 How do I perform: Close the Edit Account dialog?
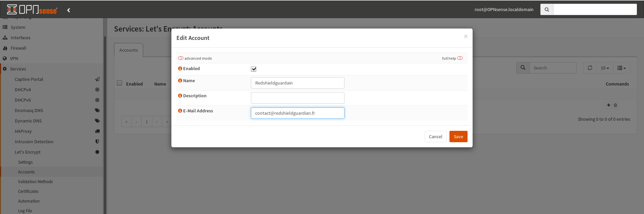pyautogui.click(x=466, y=36)
